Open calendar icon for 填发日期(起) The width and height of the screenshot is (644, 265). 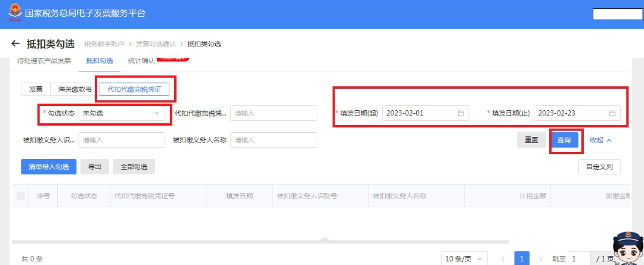click(460, 113)
